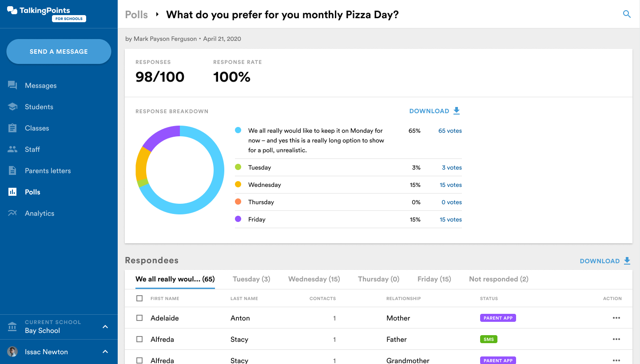The image size is (640, 364).
Task: Open the search magnifier icon
Action: pos(627,14)
